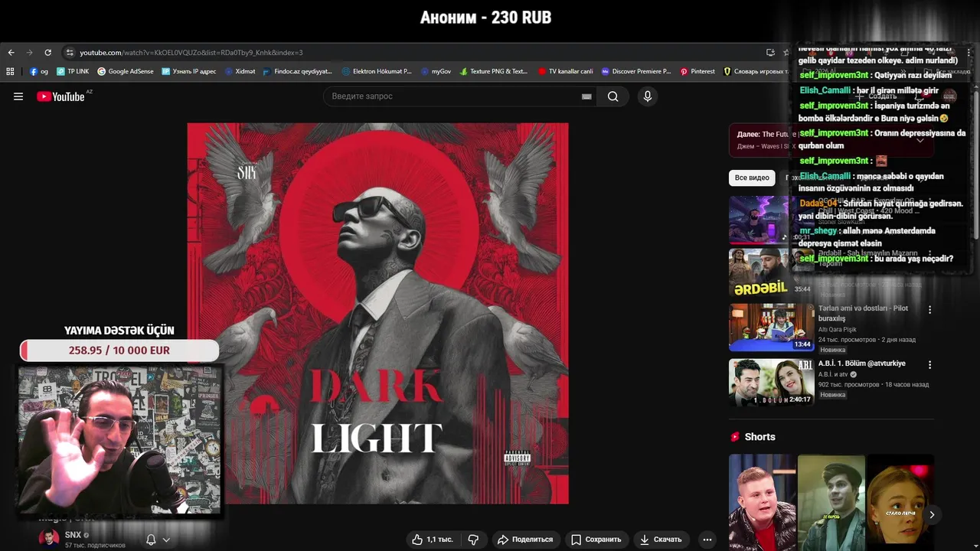Open the myGov bookmark

click(436, 71)
